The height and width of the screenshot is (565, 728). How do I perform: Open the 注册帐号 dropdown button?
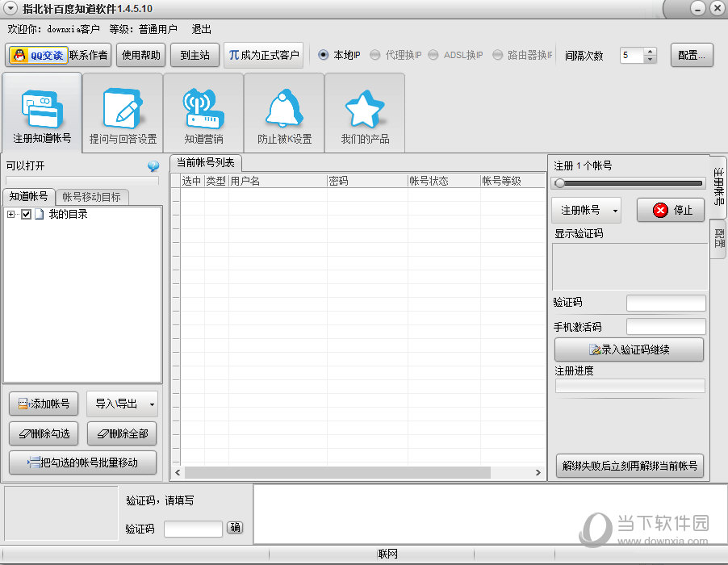[x=587, y=211]
